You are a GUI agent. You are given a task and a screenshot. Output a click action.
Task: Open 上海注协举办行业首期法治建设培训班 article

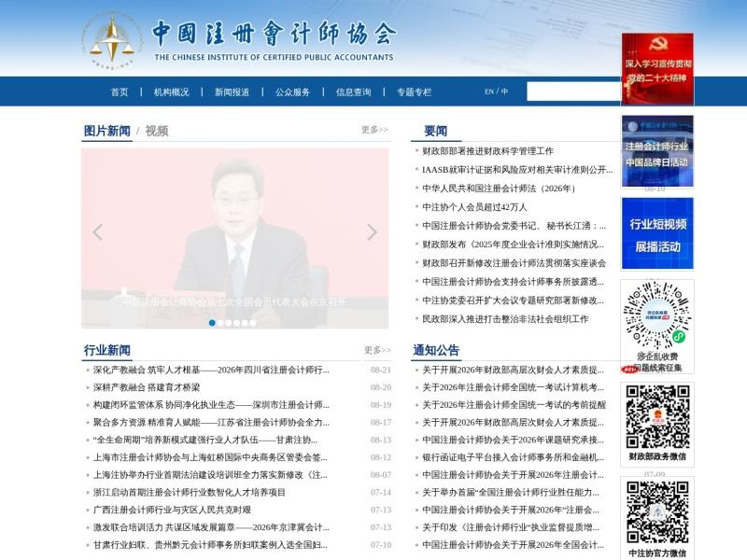click(x=210, y=475)
